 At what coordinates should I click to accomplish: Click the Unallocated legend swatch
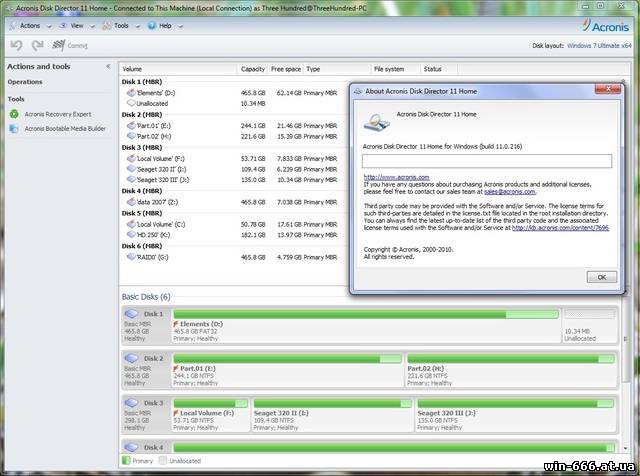163,460
